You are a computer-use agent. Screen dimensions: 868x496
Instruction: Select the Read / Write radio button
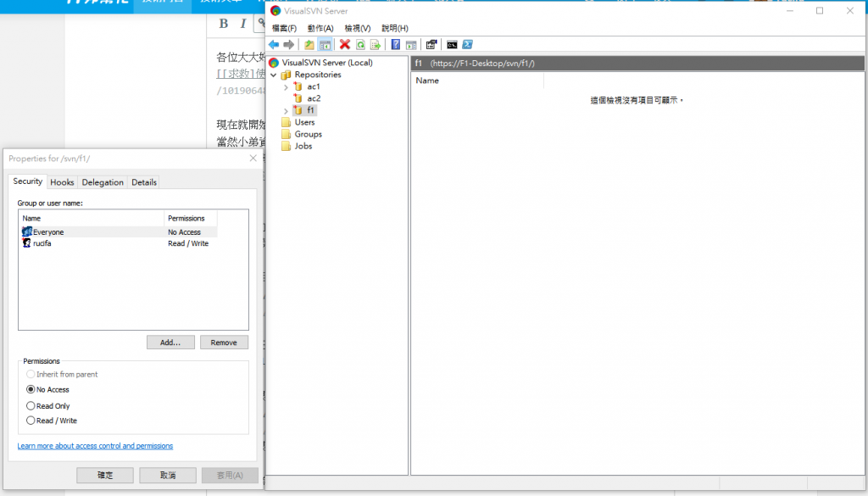click(x=31, y=421)
